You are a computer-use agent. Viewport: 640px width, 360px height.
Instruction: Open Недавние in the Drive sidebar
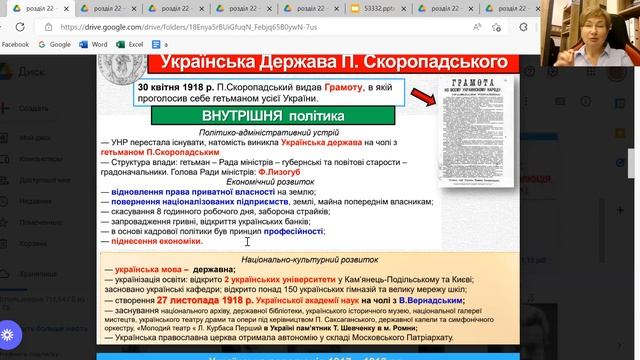tap(35, 201)
